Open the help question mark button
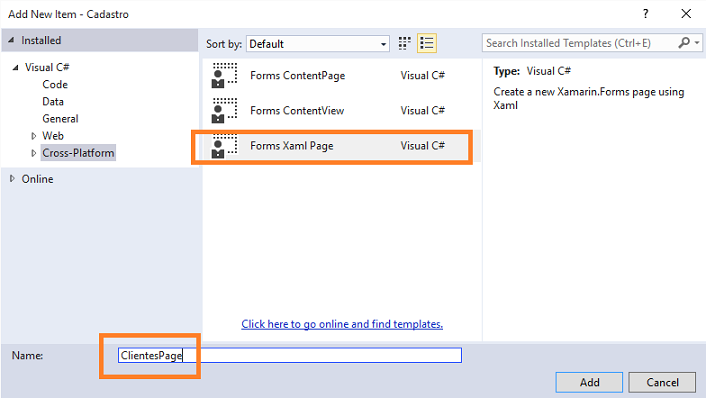 (x=646, y=14)
